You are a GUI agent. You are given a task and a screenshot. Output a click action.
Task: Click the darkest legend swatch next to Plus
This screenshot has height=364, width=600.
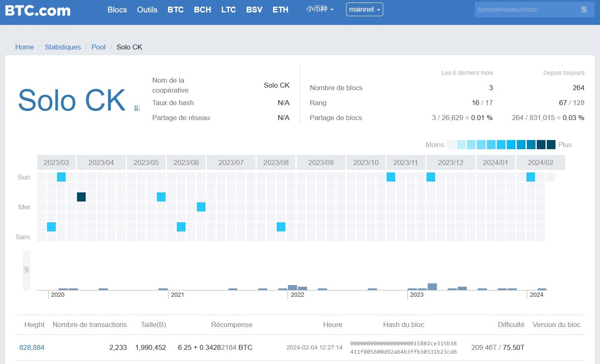(551, 145)
